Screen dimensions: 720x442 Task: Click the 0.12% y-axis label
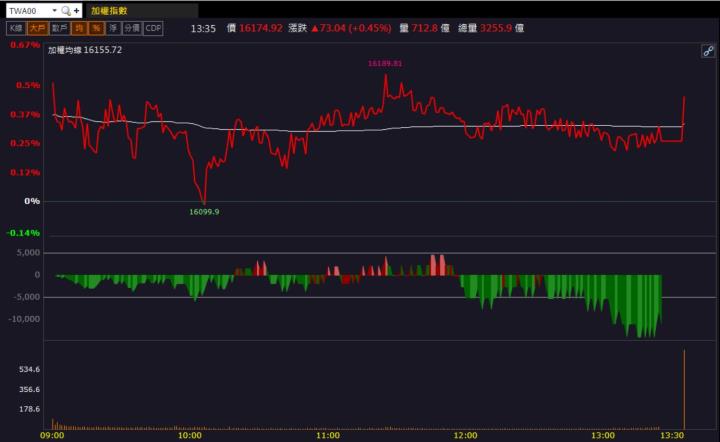(25, 172)
